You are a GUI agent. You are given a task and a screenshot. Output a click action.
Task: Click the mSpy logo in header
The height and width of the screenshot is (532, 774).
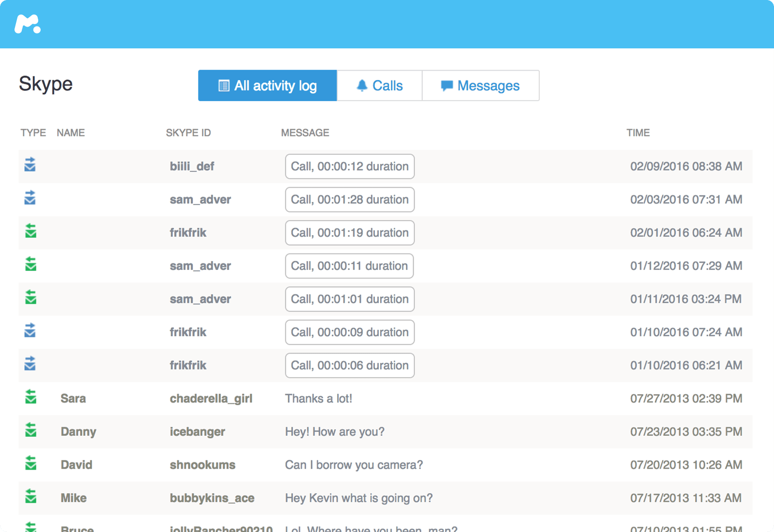click(28, 24)
